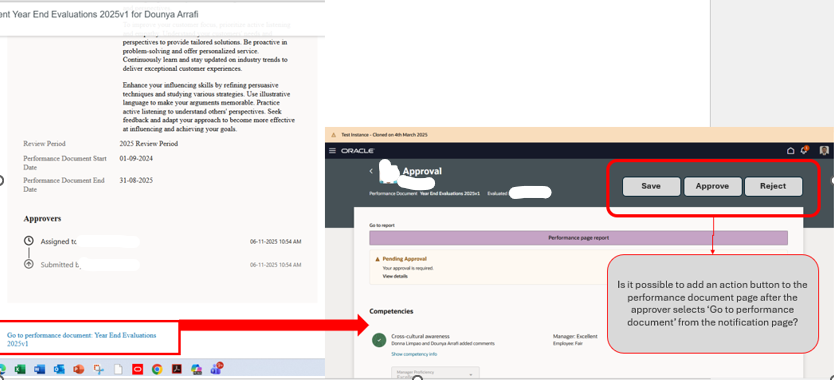
Task: Open Outlook from the taskbar
Action: (x=59, y=369)
